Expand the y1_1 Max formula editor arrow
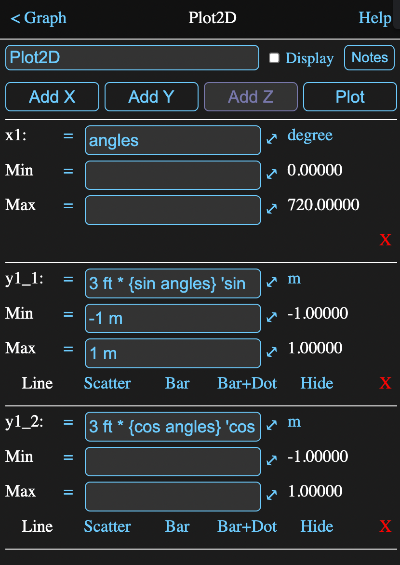The height and width of the screenshot is (565, 400). (272, 352)
